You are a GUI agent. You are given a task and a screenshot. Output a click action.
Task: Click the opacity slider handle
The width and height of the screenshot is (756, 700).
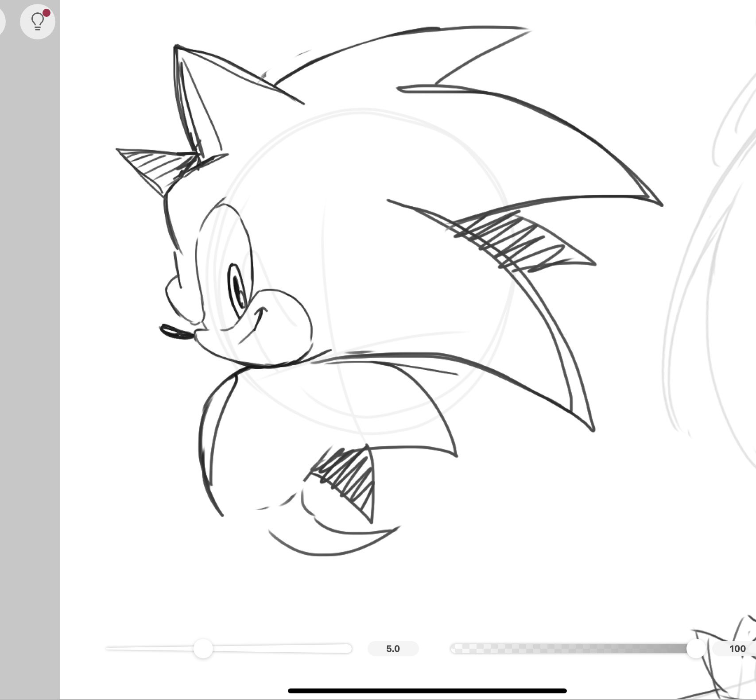coord(696,649)
